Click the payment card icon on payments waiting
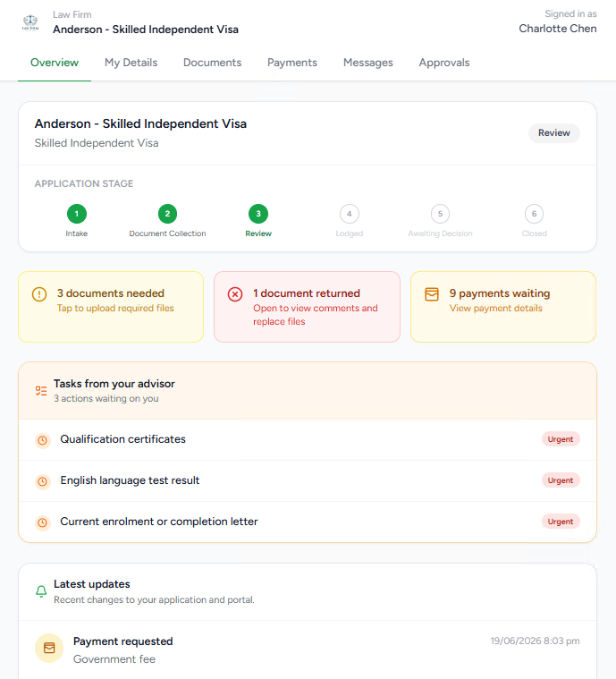 click(x=432, y=294)
